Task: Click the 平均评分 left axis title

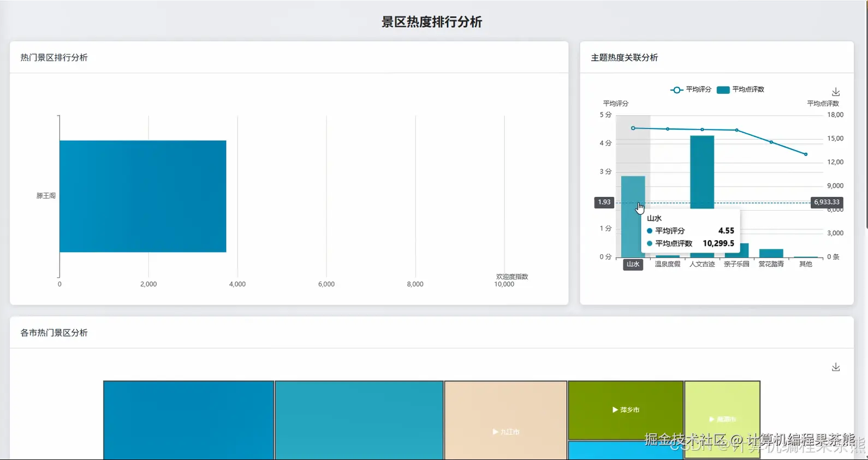Action: pyautogui.click(x=616, y=103)
